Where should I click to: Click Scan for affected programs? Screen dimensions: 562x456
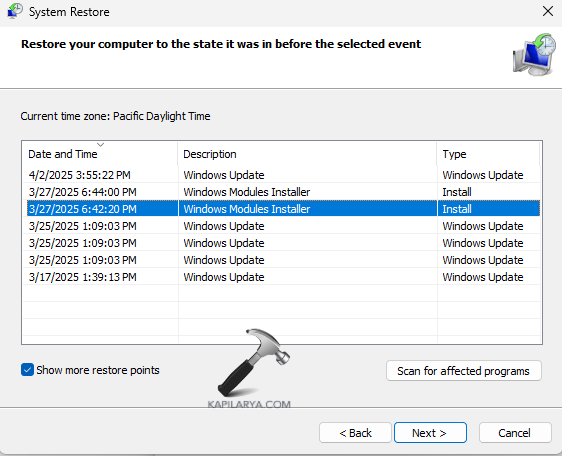pos(463,371)
